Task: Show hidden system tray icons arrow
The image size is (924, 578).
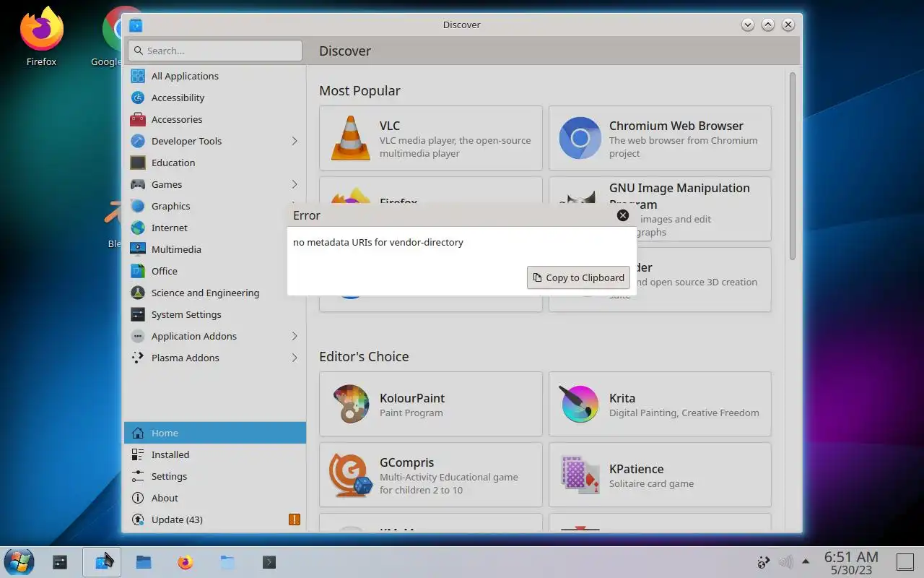Action: point(806,561)
